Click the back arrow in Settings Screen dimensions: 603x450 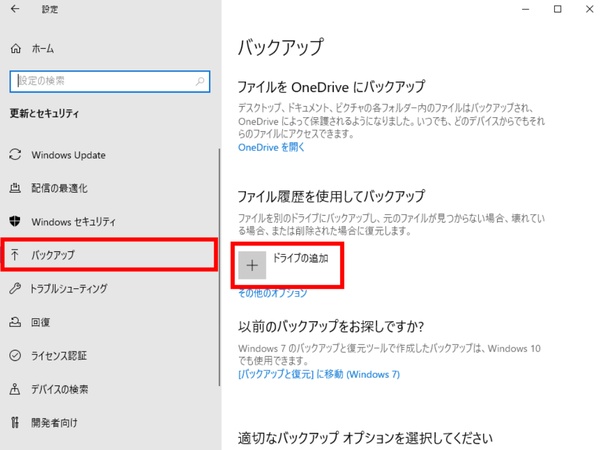[x=15, y=9]
